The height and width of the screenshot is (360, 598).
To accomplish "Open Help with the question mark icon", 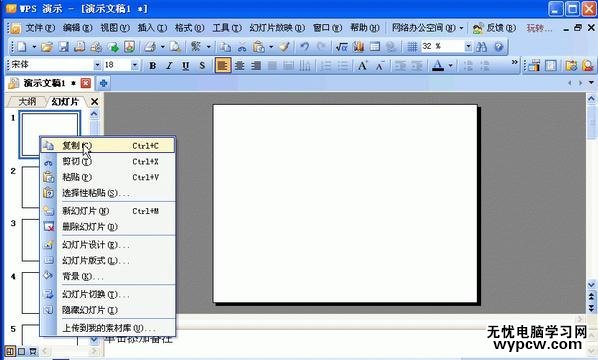I will tap(498, 47).
